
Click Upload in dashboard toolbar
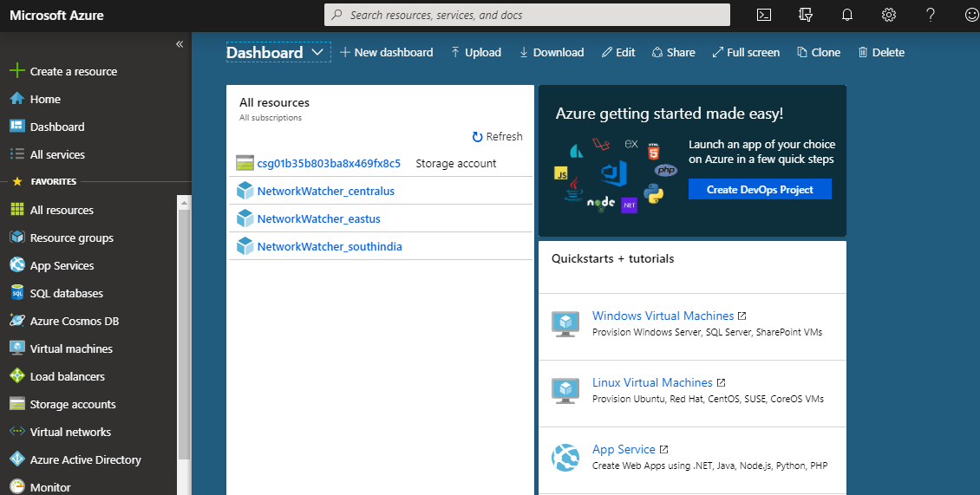(476, 53)
